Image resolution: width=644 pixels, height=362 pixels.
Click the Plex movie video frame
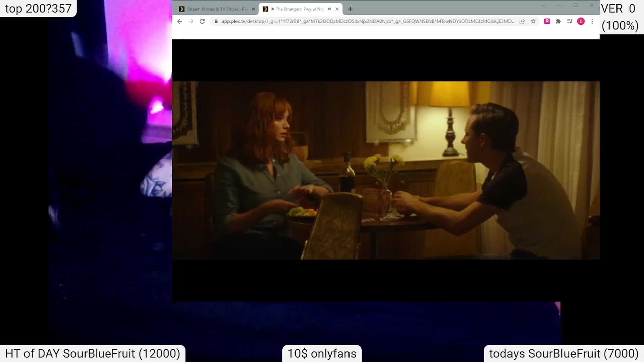386,170
